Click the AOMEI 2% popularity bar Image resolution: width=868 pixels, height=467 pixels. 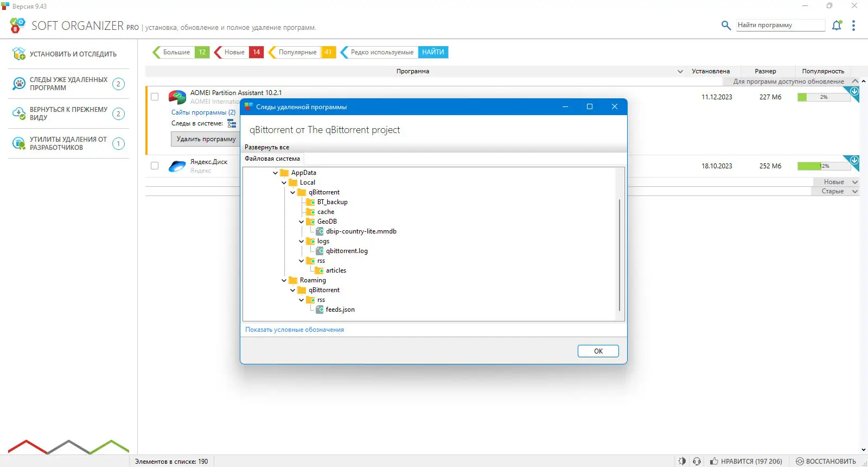[824, 97]
